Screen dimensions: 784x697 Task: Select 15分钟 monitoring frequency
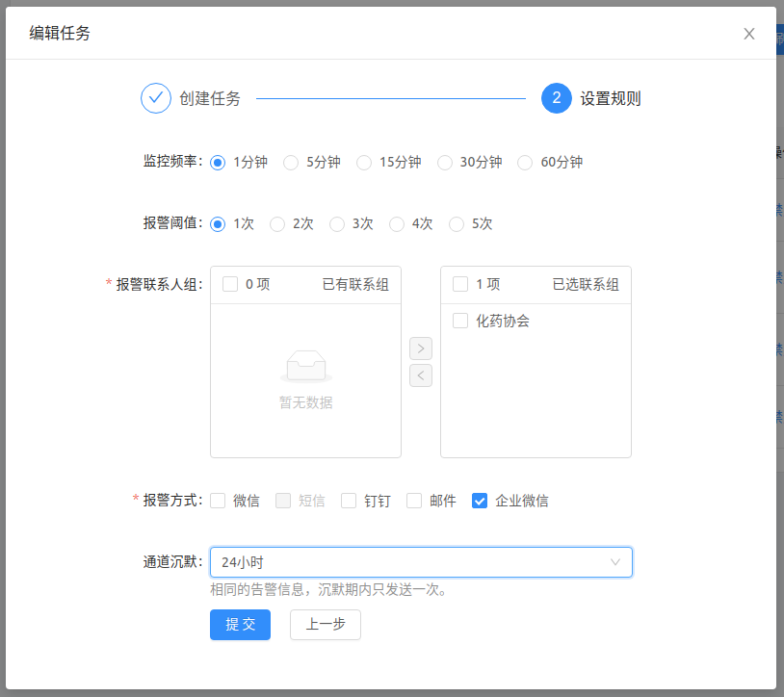[364, 163]
